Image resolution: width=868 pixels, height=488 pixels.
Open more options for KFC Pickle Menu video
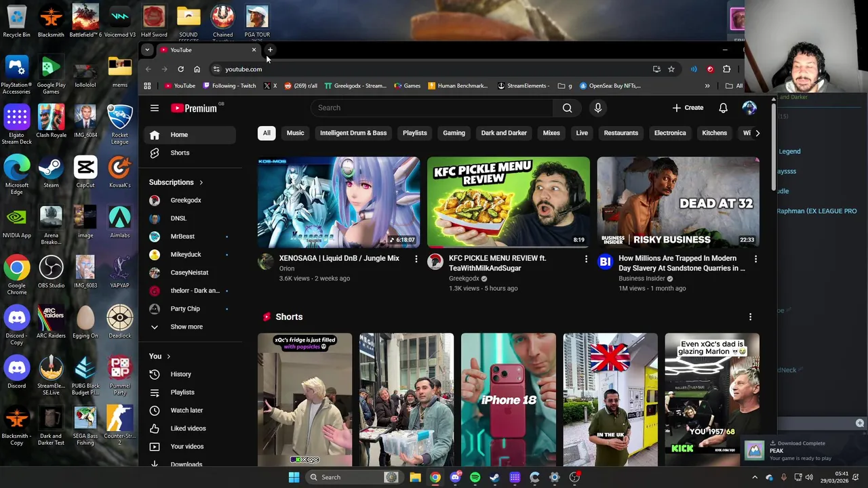586,259
